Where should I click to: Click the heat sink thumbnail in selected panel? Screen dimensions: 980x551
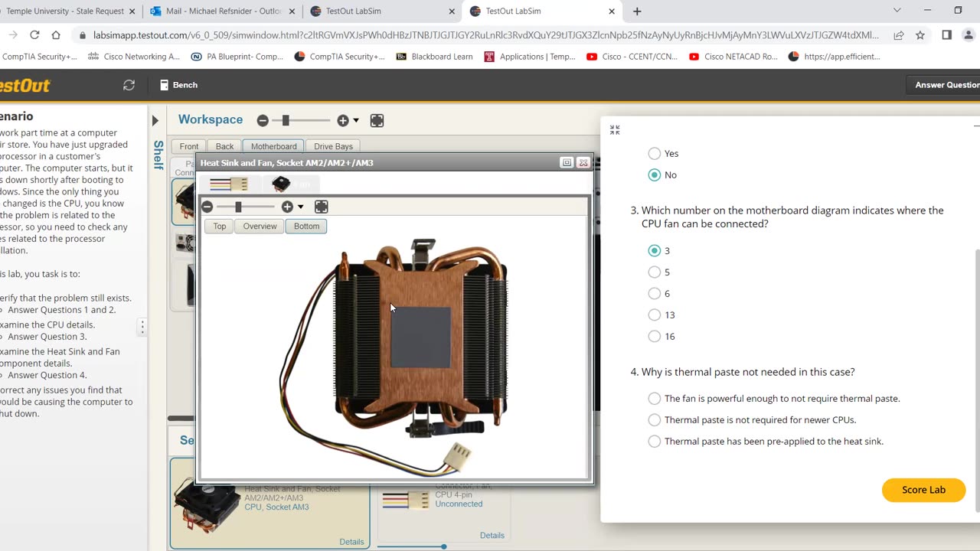[x=207, y=505]
